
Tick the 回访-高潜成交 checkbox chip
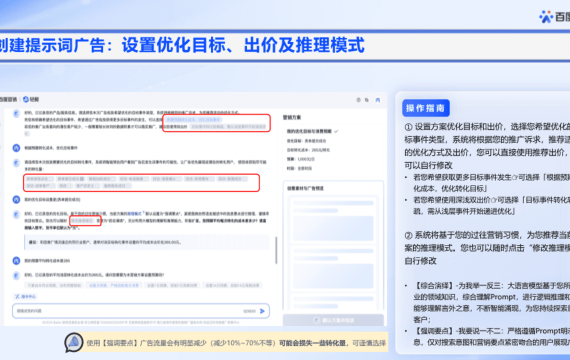point(232,179)
